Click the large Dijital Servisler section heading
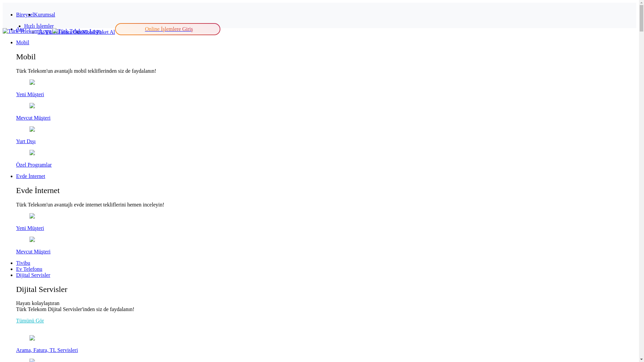The height and width of the screenshot is (362, 644). coord(42,289)
